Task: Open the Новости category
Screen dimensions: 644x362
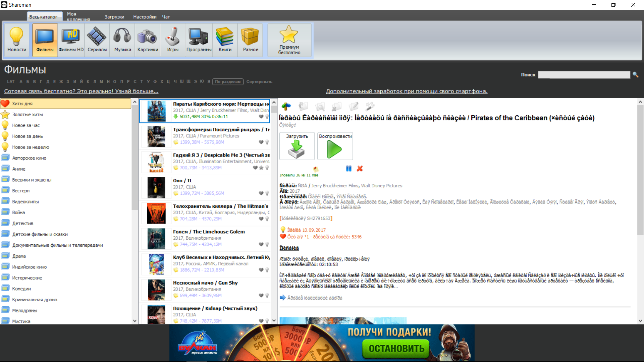Action: [16, 40]
